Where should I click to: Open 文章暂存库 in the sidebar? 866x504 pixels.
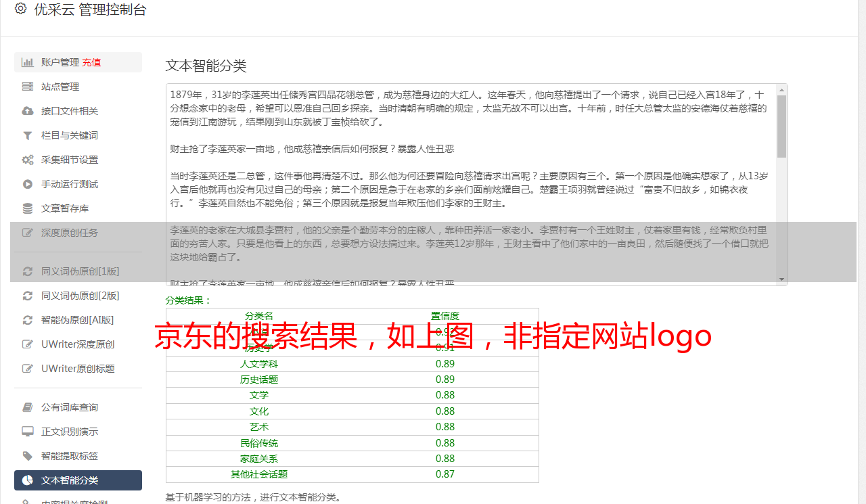point(78,208)
